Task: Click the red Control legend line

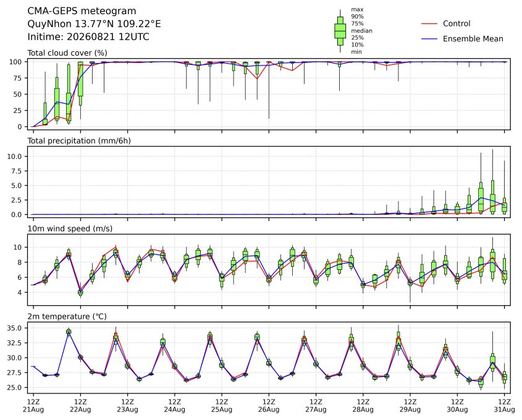Action: (429, 24)
